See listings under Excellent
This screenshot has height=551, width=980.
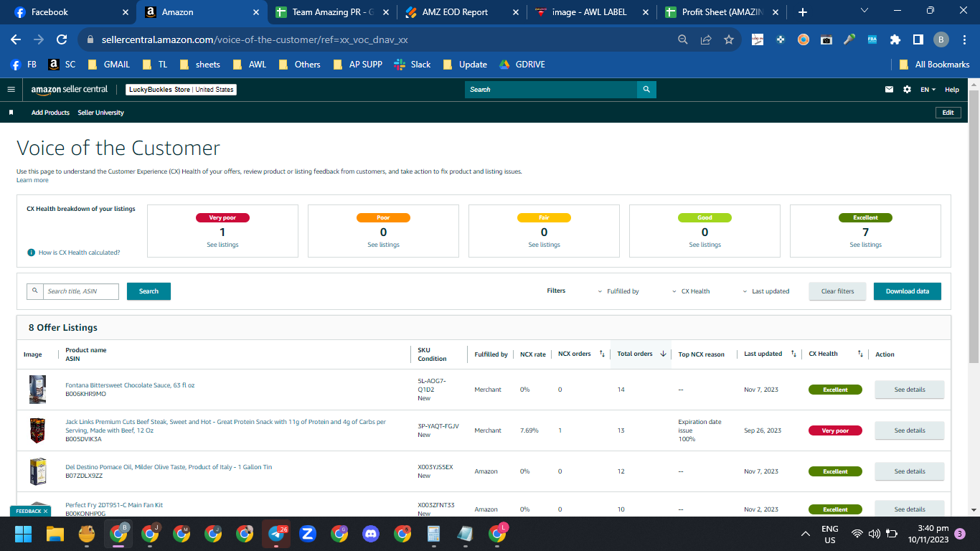(865, 245)
